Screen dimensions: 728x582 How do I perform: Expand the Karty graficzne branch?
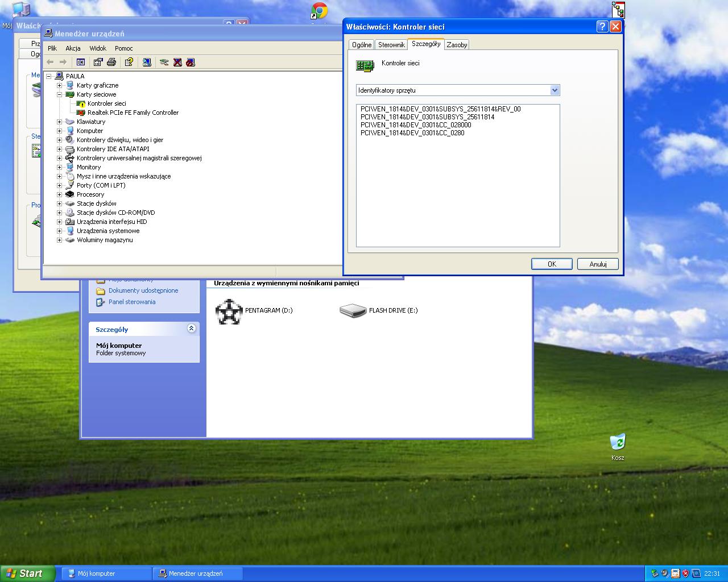click(x=59, y=85)
